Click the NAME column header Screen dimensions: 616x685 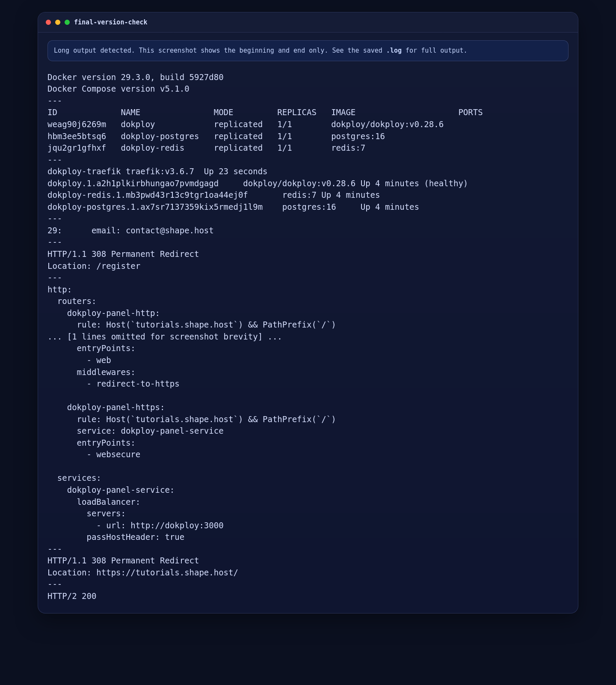pos(130,113)
